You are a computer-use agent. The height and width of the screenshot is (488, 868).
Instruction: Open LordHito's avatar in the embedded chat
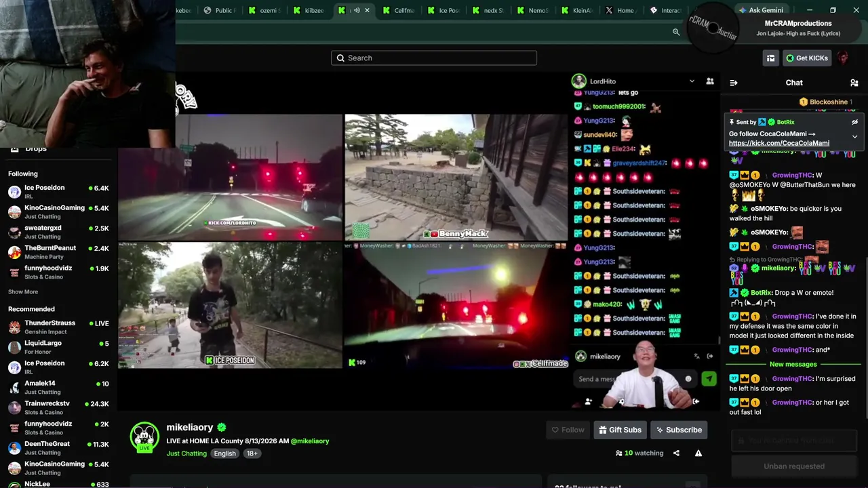tap(578, 81)
